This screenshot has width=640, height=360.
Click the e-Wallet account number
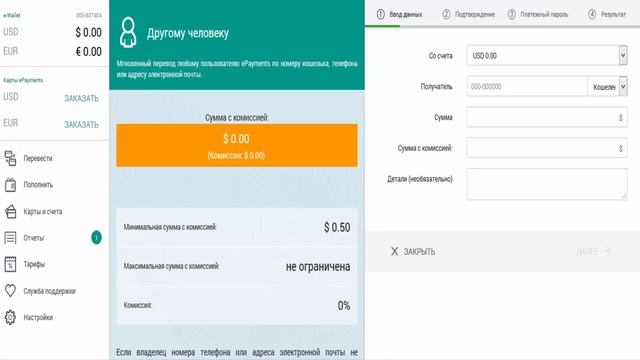[89, 15]
